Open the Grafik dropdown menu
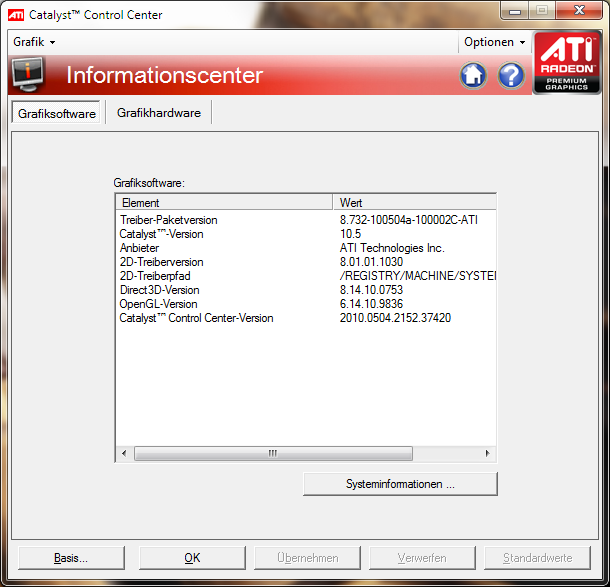 tap(34, 42)
